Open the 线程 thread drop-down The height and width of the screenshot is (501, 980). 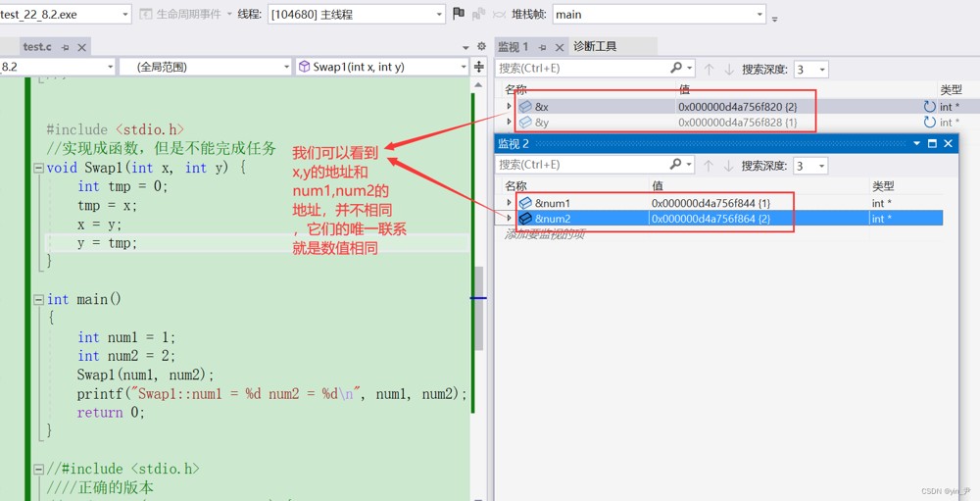pyautogui.click(x=439, y=14)
